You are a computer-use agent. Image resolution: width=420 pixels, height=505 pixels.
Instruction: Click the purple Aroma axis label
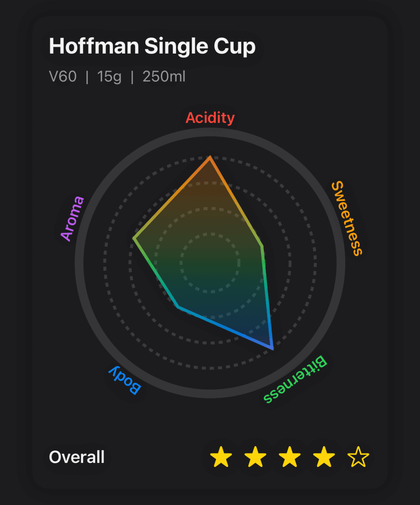click(73, 218)
